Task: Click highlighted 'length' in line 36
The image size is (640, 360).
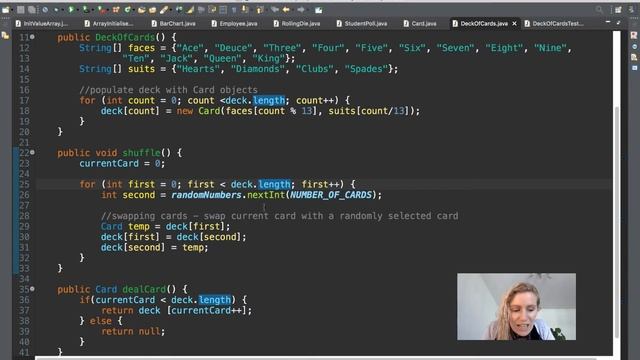Action: click(x=215, y=300)
